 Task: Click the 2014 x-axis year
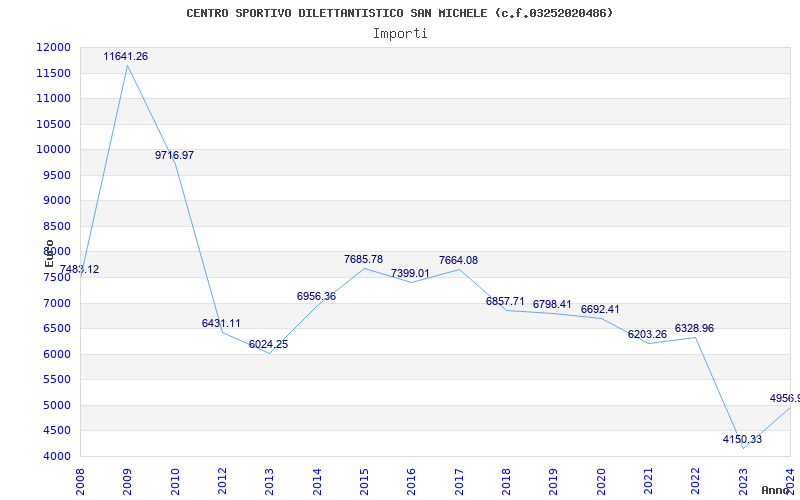[317, 482]
